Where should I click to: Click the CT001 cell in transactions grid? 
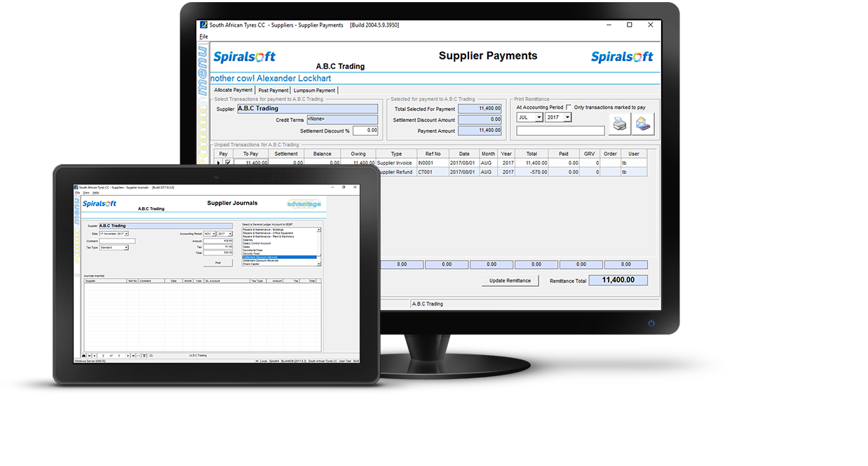point(433,171)
